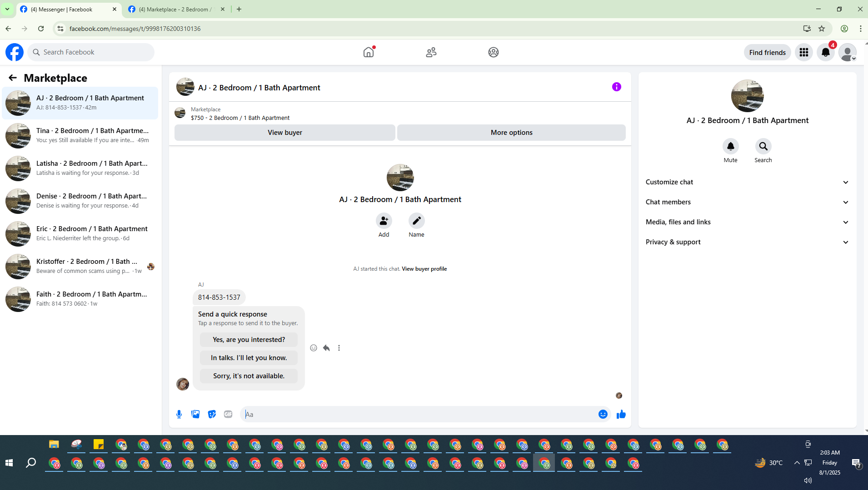Click the sender avatar beside the quick response
This screenshot has width=868, height=490.
tap(183, 384)
